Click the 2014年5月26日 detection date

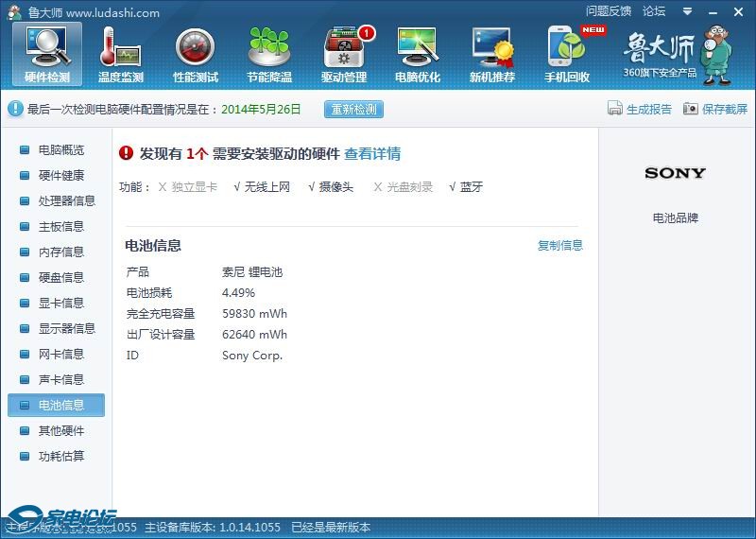click(261, 109)
